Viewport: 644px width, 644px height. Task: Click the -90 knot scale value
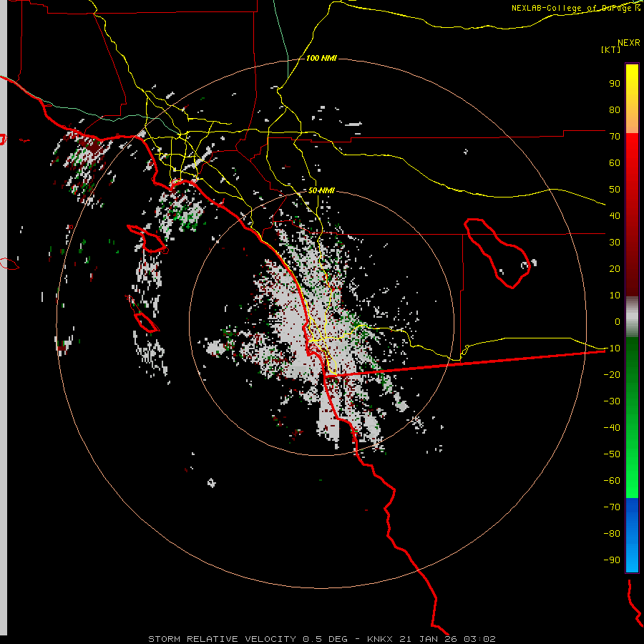pos(612,560)
